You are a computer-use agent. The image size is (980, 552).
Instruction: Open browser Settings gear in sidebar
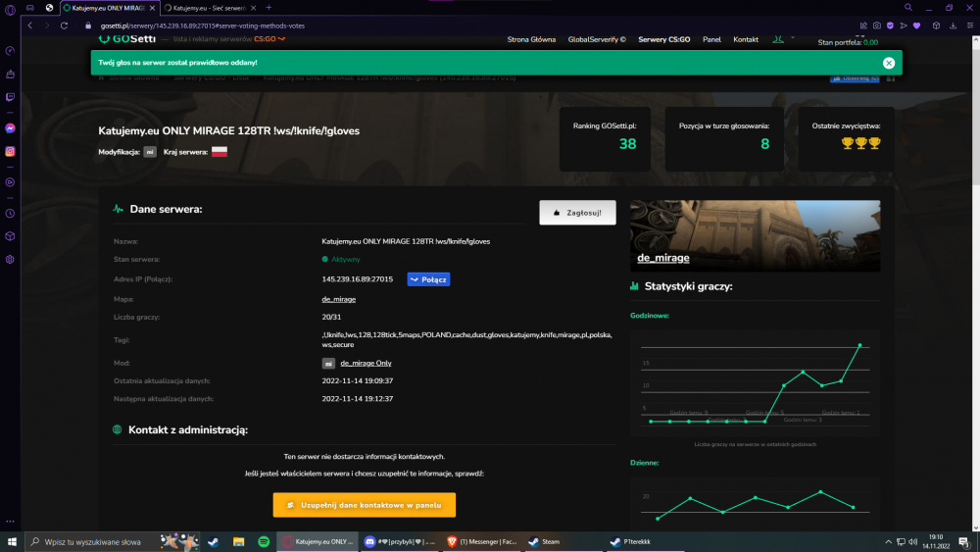[10, 260]
